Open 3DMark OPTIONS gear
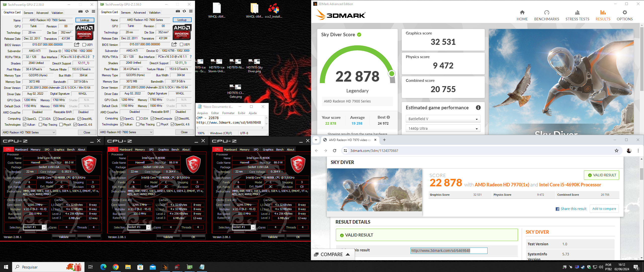The height and width of the screenshot is (272, 644). (625, 15)
